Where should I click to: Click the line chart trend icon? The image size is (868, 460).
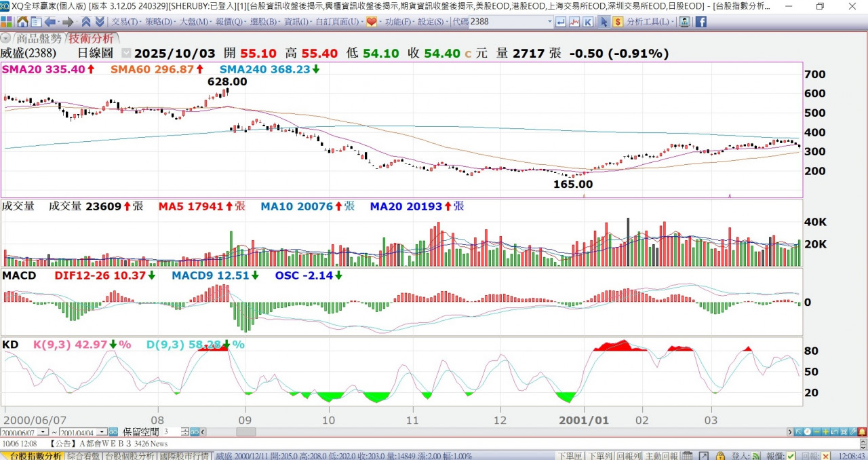click(x=574, y=22)
